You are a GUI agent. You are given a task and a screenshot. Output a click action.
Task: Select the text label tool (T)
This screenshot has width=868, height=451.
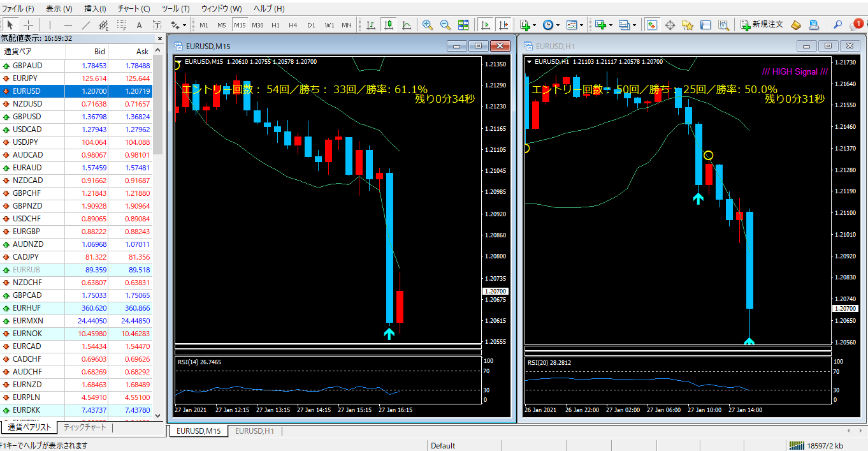coord(157,25)
